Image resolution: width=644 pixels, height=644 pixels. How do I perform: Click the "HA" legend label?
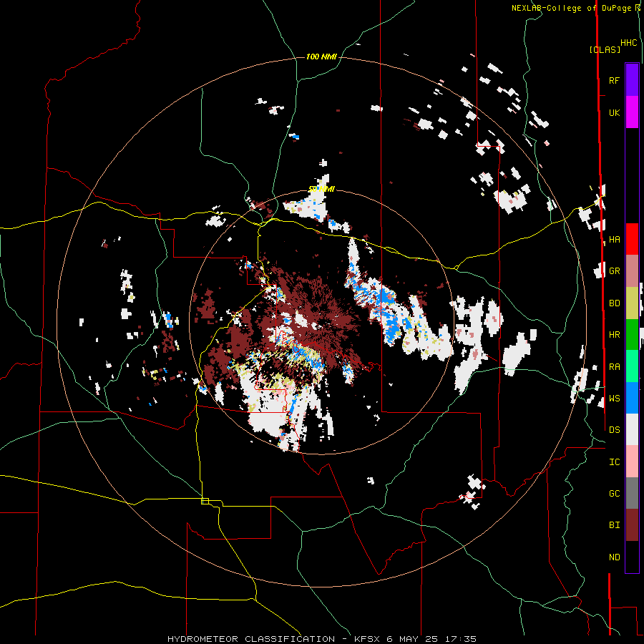(614, 239)
